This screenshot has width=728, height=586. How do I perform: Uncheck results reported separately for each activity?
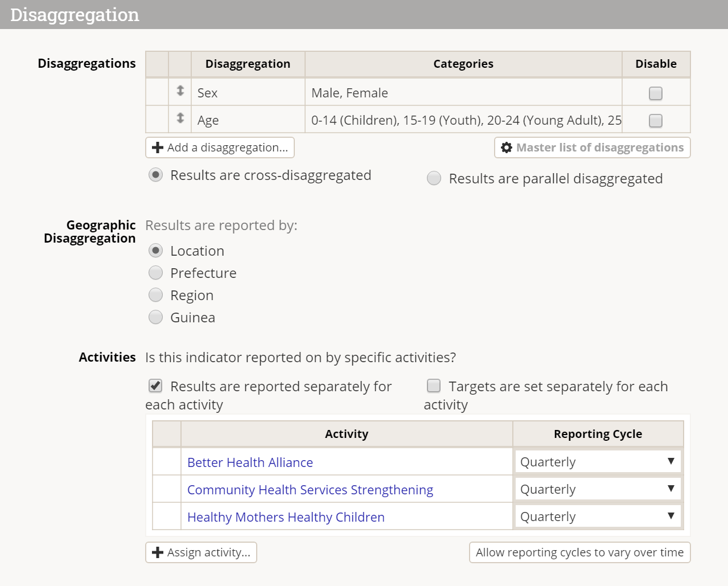coord(155,386)
